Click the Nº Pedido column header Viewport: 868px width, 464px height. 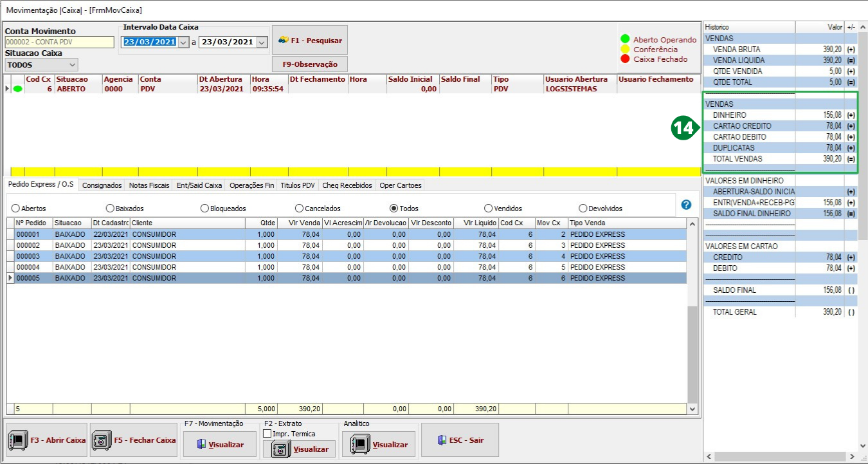point(33,223)
